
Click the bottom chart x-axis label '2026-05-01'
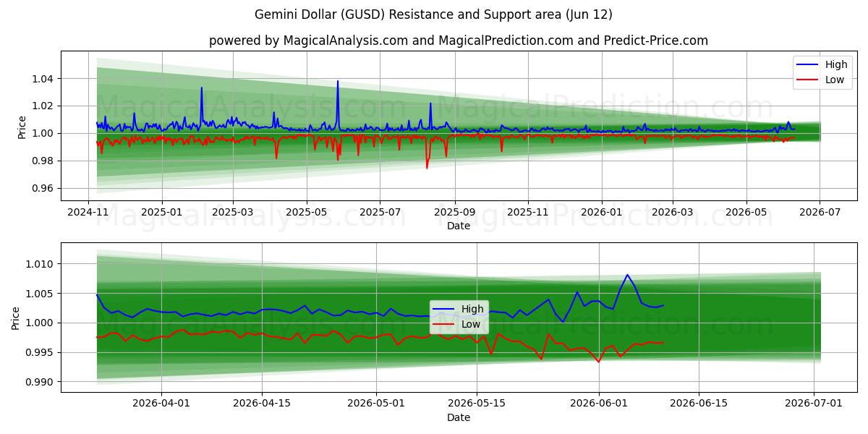376,404
